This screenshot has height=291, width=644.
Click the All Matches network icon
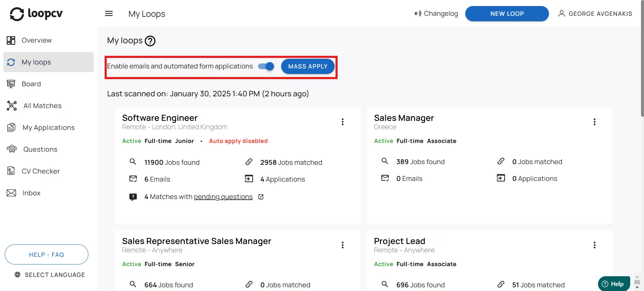(12, 106)
